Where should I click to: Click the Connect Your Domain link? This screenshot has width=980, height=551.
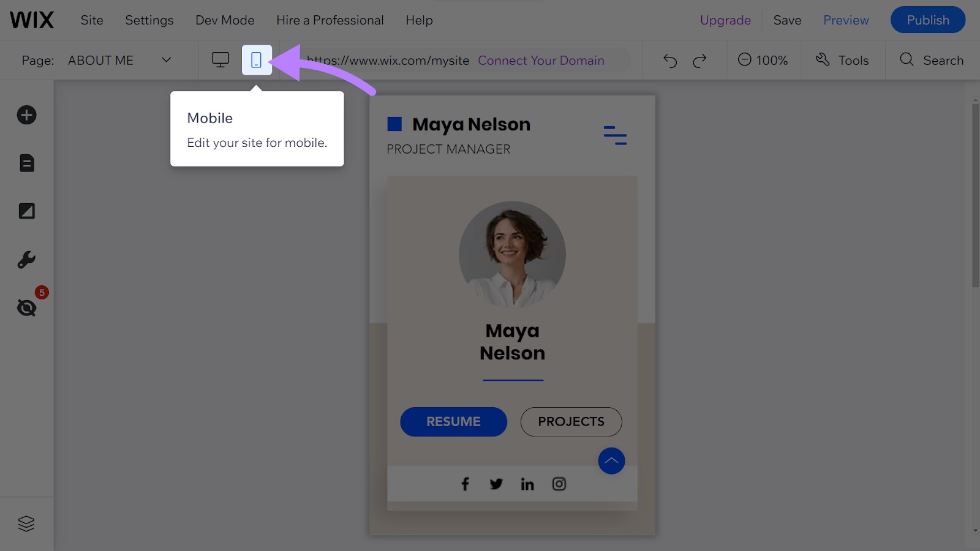pos(541,60)
